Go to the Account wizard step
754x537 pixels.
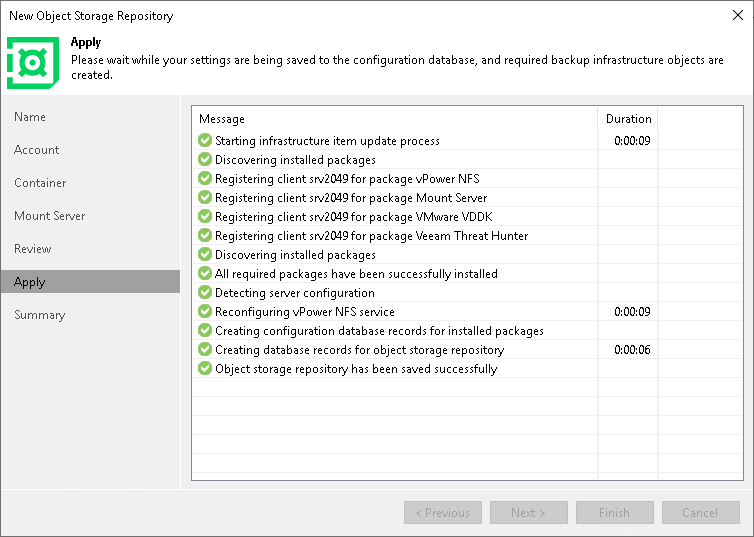tap(37, 150)
